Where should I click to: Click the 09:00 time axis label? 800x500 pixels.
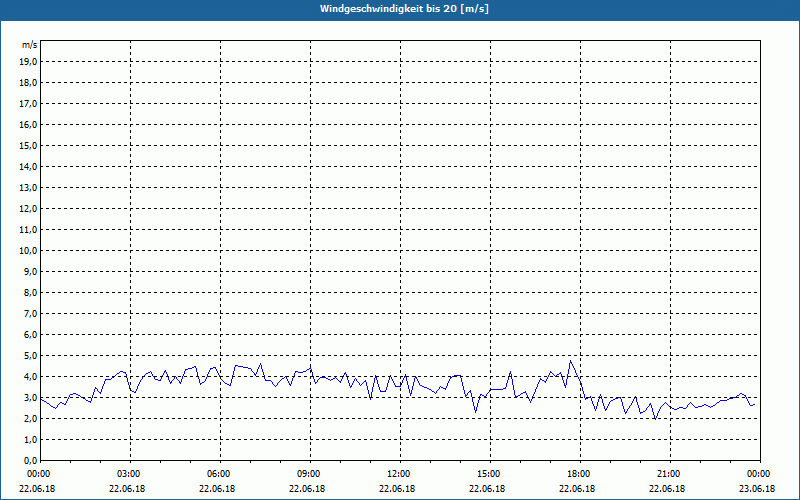tap(310, 474)
